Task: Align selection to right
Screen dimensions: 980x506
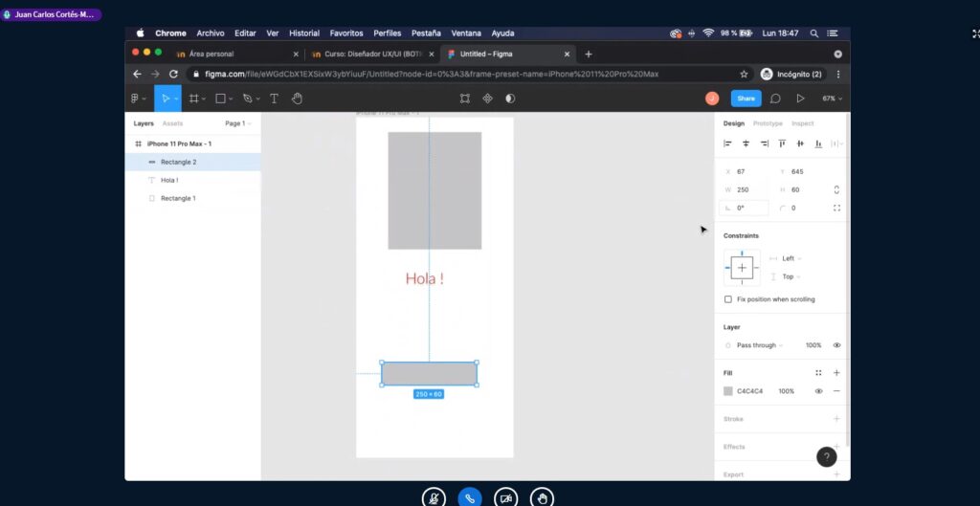Action: click(764, 143)
